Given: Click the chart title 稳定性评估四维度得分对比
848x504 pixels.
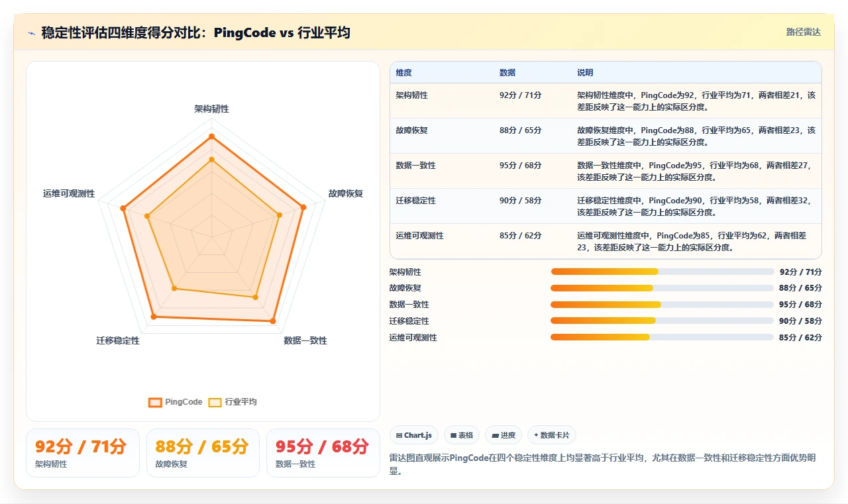Looking at the screenshot, I should 195,32.
